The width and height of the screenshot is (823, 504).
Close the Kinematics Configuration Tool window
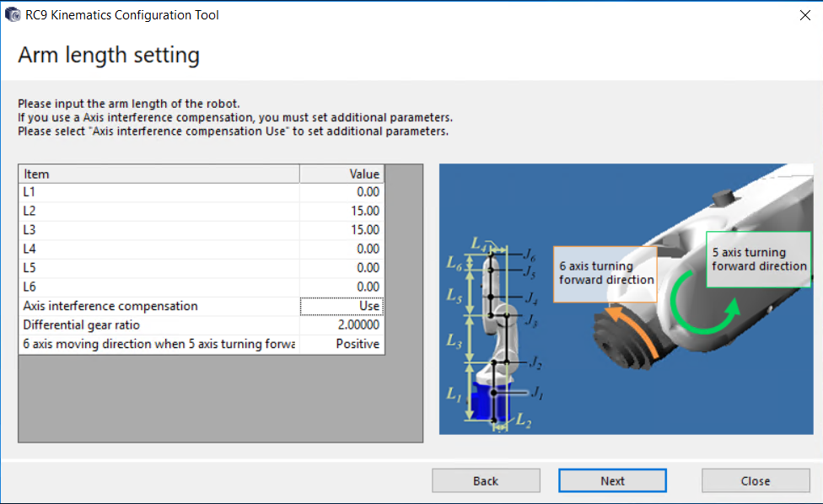[803, 14]
